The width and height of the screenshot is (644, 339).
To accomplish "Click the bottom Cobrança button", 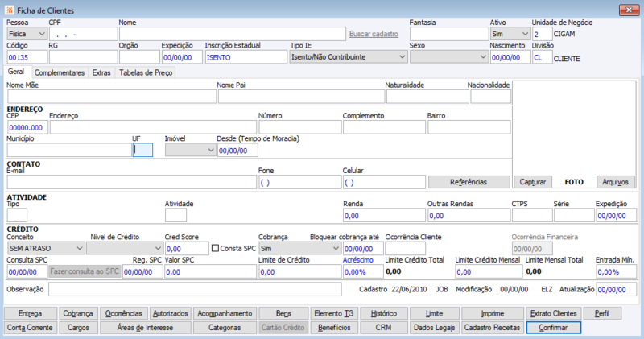I will (x=78, y=313).
